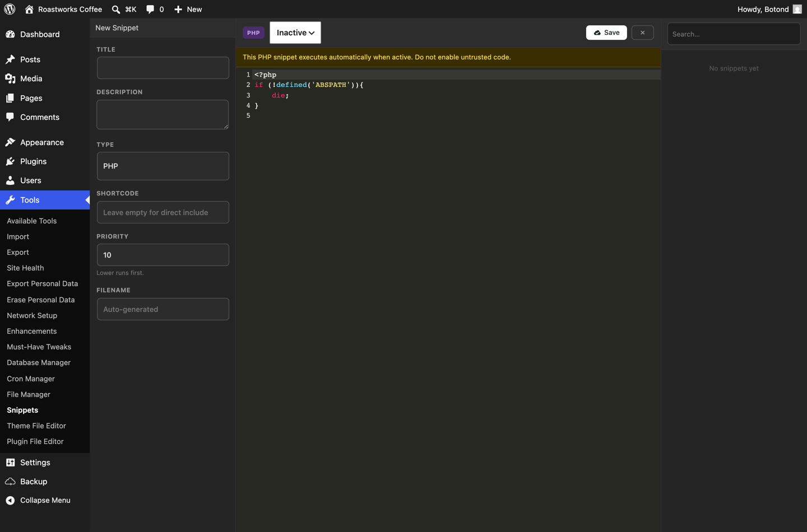Open Cron Manager
Viewport: 807px width, 532px height.
tap(31, 379)
